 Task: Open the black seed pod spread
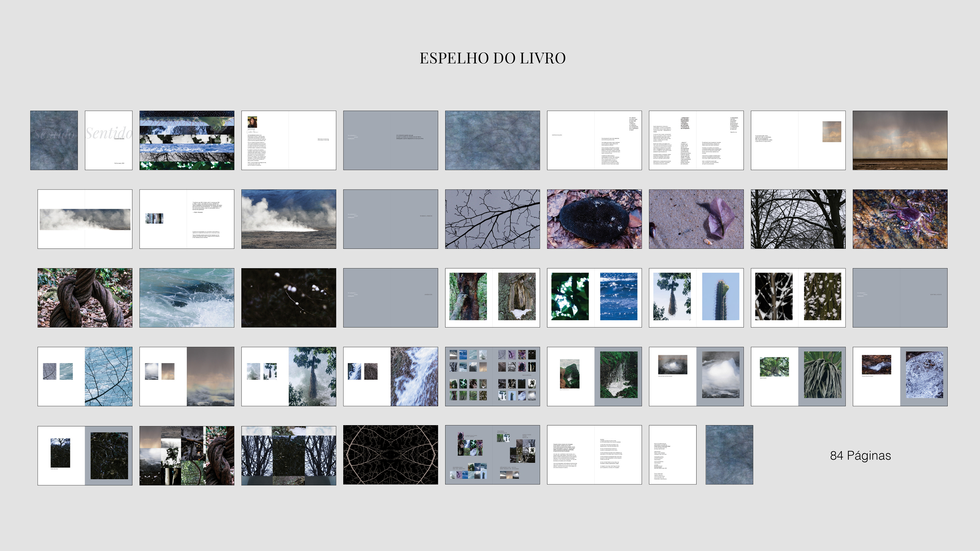[x=594, y=219]
